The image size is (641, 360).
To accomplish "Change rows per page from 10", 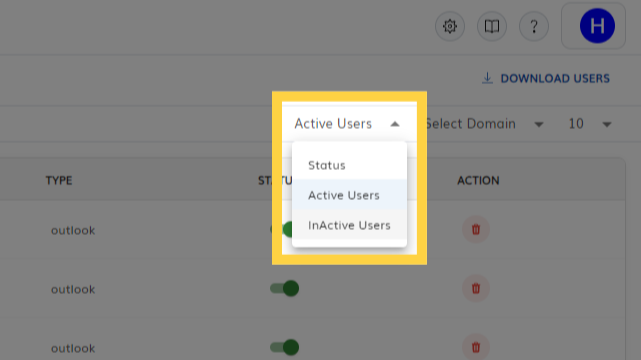I will 590,124.
